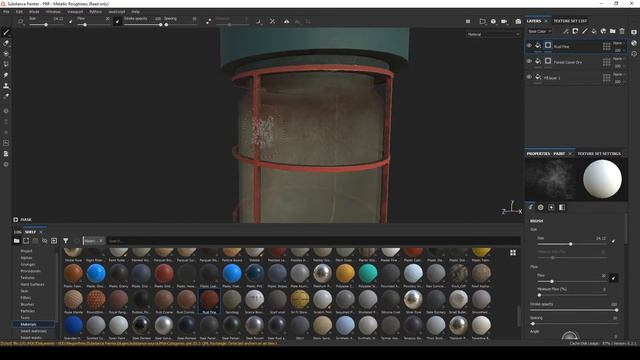Hide the Forest Camo Dry layer
640x360 pixels.
coord(529,61)
